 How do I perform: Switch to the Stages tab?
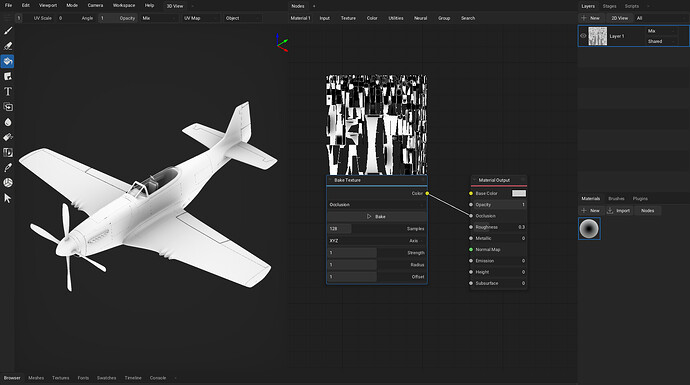tap(609, 6)
